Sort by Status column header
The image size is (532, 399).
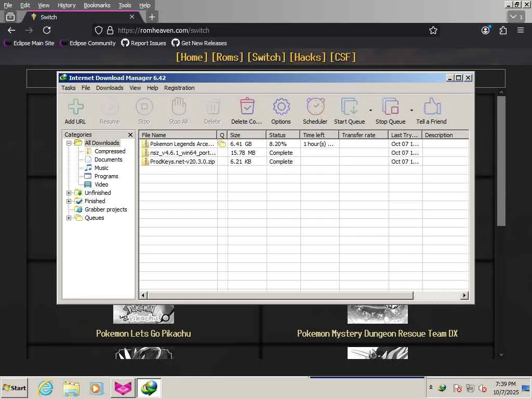point(283,135)
